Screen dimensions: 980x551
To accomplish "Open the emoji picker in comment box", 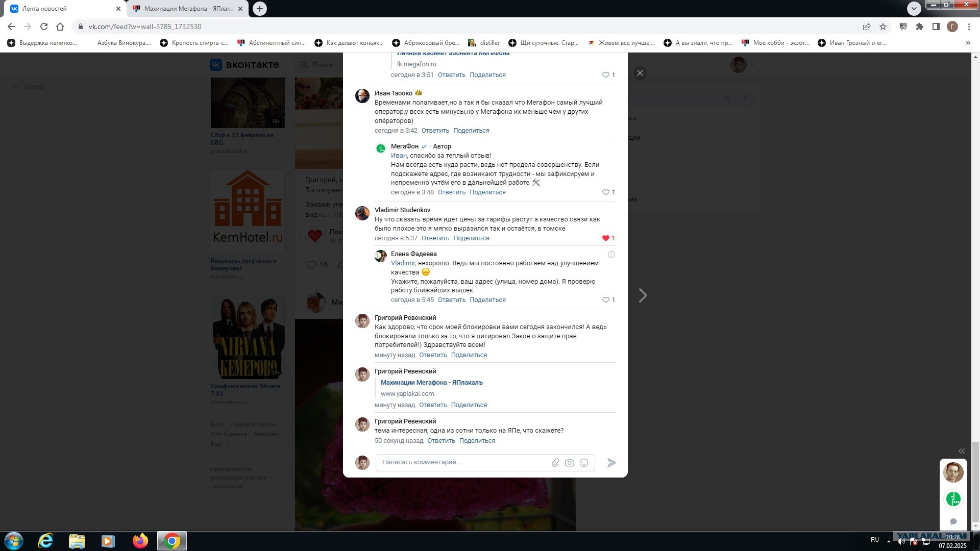I will (x=584, y=463).
